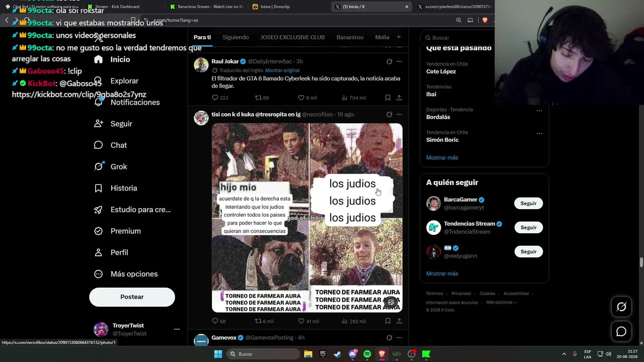Viewport: 644px width, 362px height.
Task: Follow realyugann with Seguir button
Action: (528, 252)
